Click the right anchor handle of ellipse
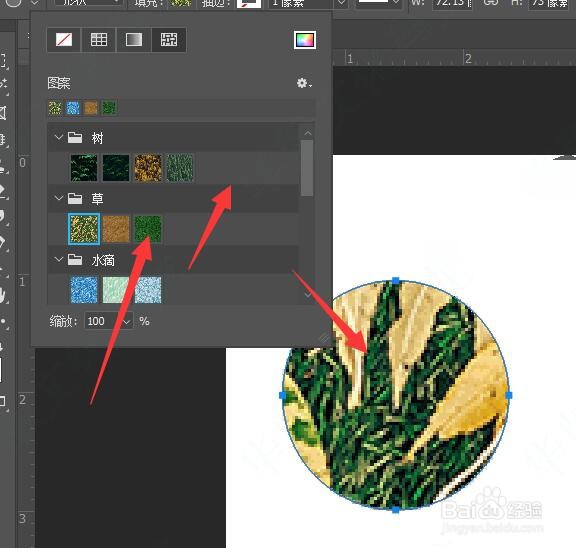The height and width of the screenshot is (548, 576). 509,395
